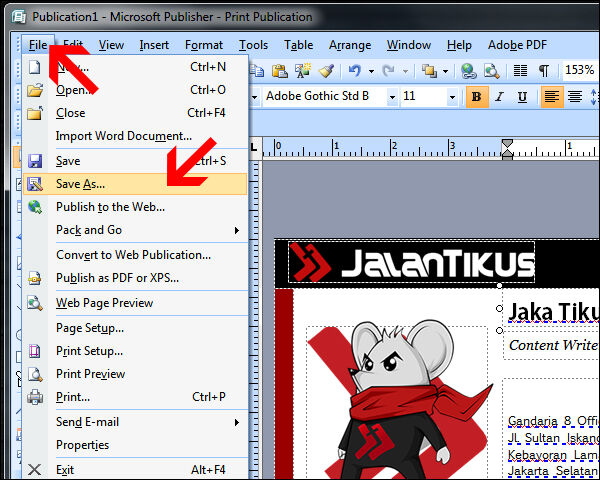The image size is (600, 480).
Task: Click the Print Setup icon in menu
Action: (35, 351)
